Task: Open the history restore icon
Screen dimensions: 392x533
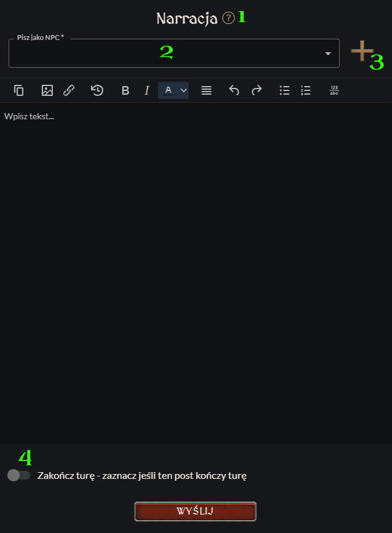Action: point(97,90)
